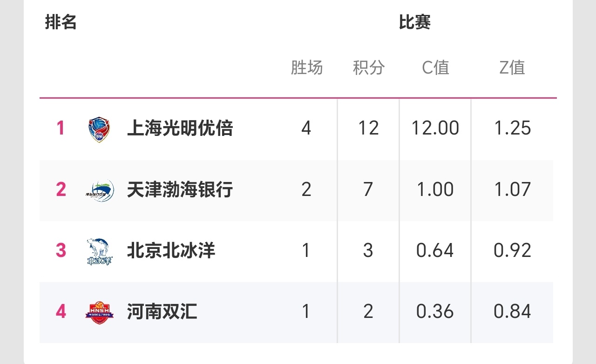Tap the 天津渤海银行 team logo

click(100, 190)
